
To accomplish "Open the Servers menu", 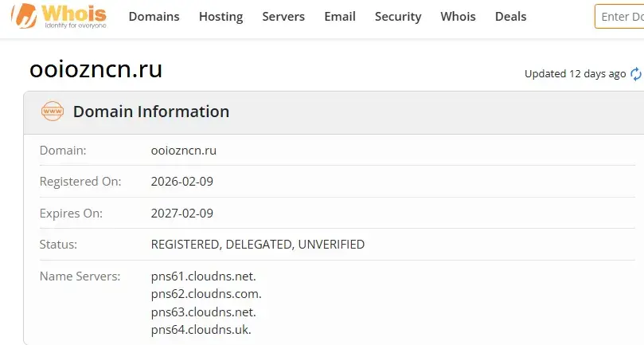I will [x=283, y=17].
